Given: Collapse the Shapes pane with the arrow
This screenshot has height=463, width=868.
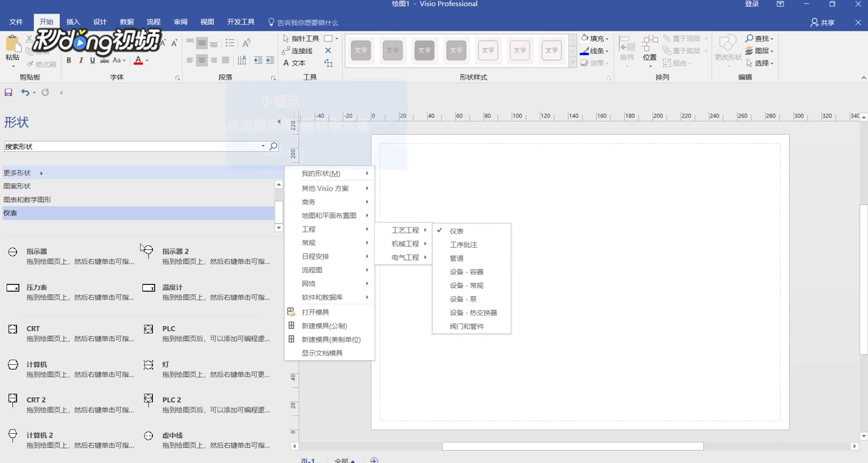Looking at the screenshot, I should [279, 122].
